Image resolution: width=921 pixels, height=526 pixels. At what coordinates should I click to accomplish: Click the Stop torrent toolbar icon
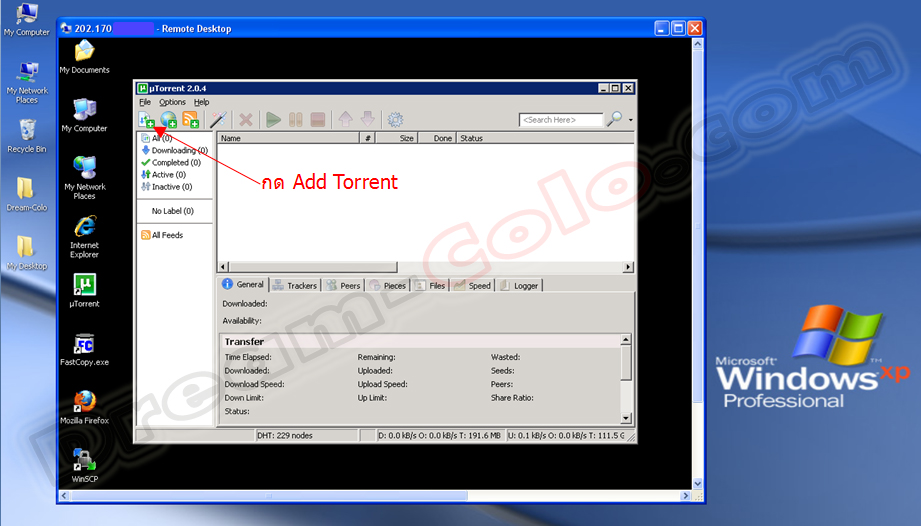(318, 120)
